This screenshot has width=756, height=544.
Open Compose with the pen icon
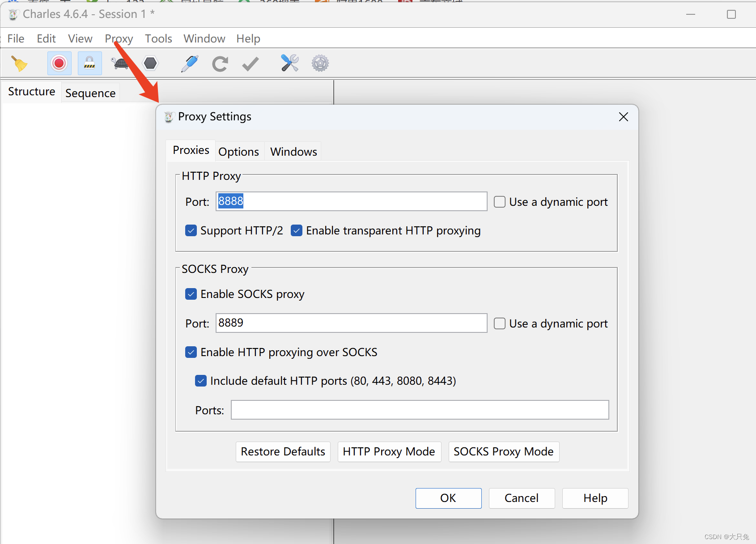coord(190,64)
